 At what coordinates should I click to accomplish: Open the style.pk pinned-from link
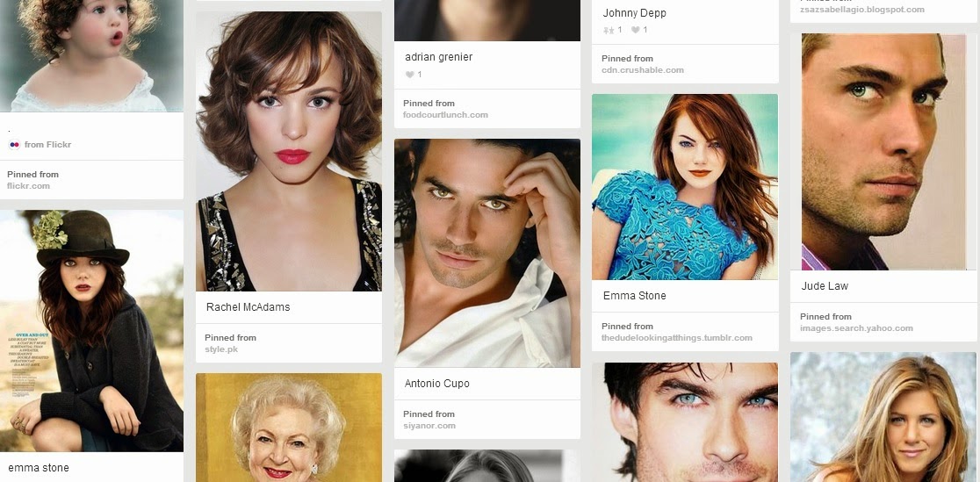tap(221, 349)
